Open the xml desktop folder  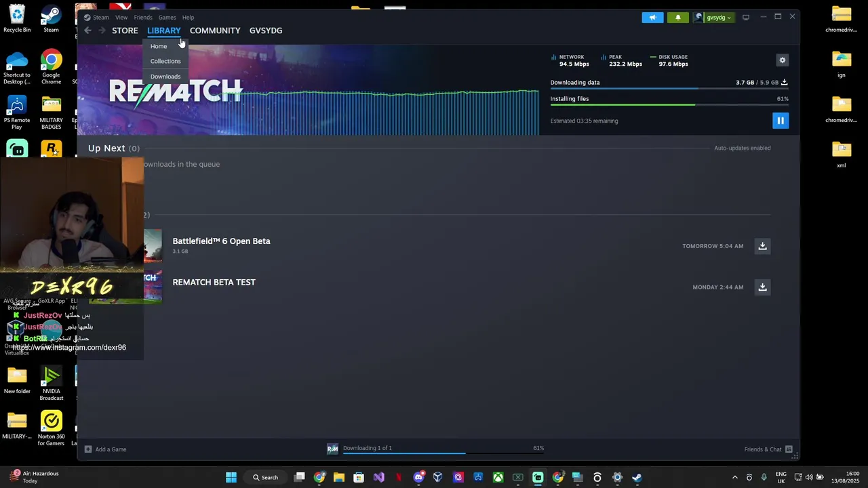(x=842, y=155)
